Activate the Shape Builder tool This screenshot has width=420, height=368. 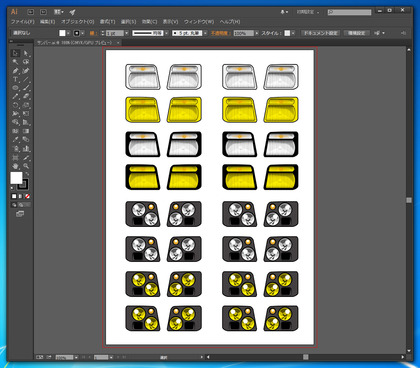click(x=15, y=123)
